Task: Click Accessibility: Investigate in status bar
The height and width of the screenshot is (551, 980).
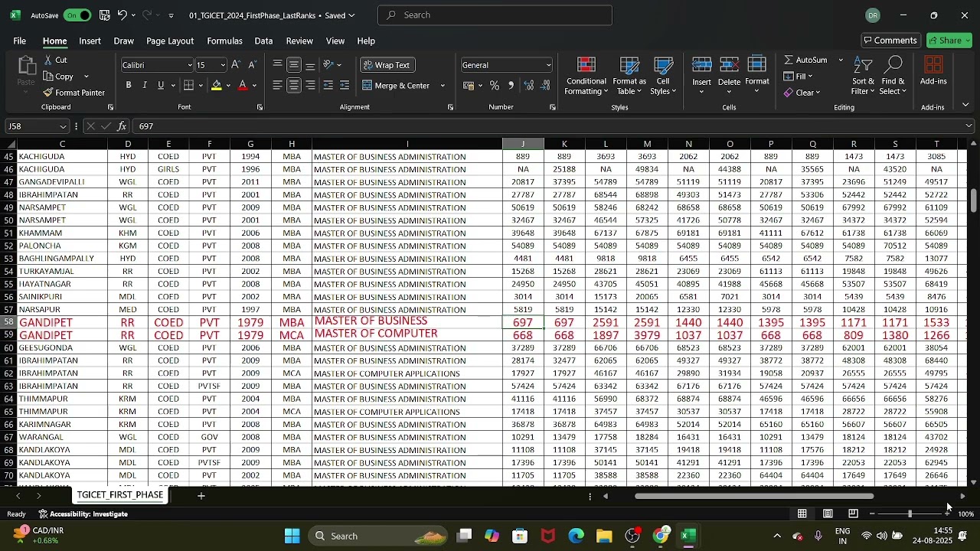Action: (x=83, y=514)
